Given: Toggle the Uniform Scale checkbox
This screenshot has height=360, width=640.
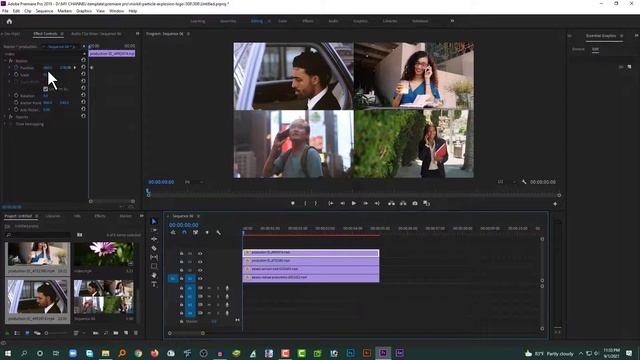Looking at the screenshot, I should (x=45, y=89).
